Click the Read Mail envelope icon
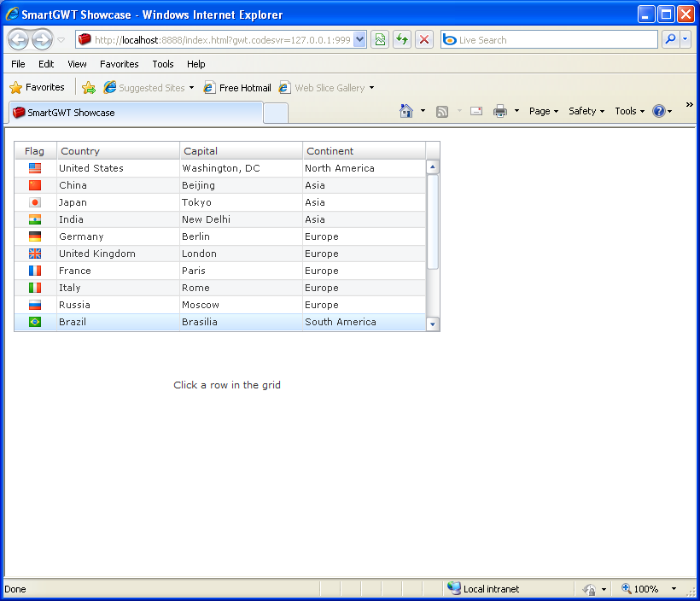Image resolution: width=700 pixels, height=601 pixels. click(476, 111)
